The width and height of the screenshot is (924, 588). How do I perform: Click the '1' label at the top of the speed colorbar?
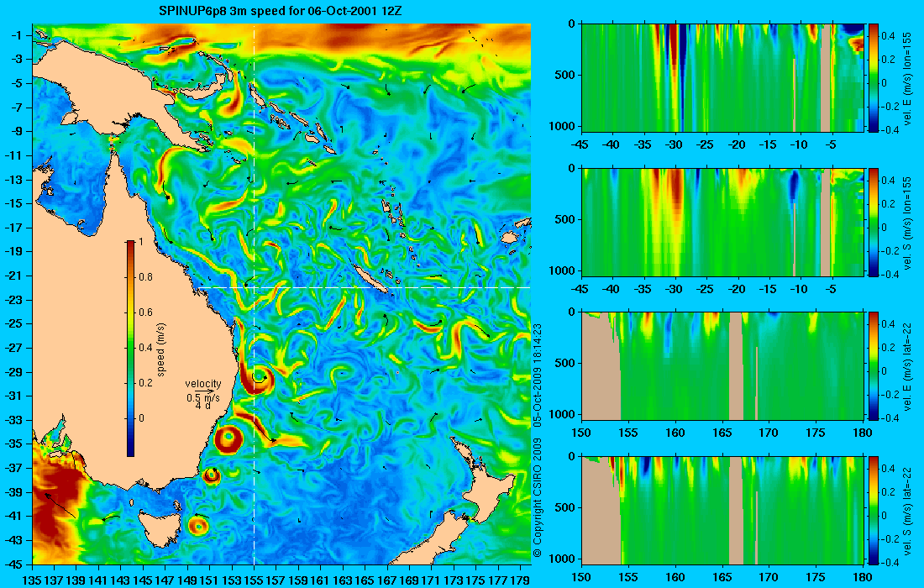coord(141,242)
